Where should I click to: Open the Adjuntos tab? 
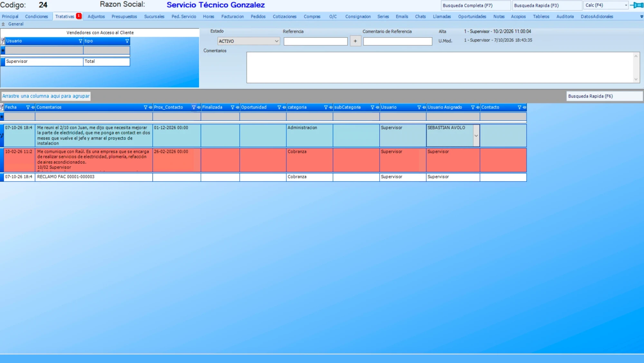pos(96,16)
